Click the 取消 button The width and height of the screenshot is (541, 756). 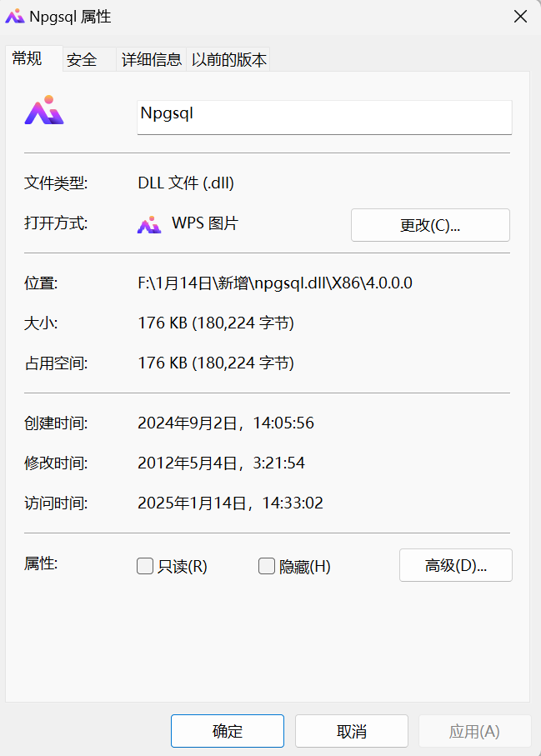pyautogui.click(x=352, y=731)
